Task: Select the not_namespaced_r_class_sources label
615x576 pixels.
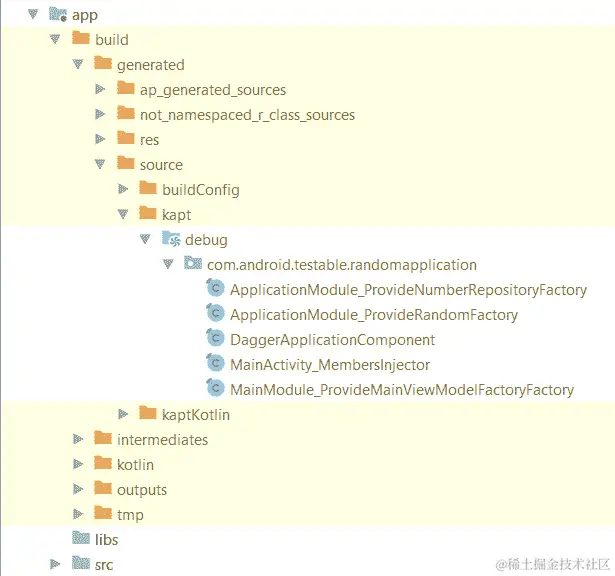Action: (x=247, y=115)
